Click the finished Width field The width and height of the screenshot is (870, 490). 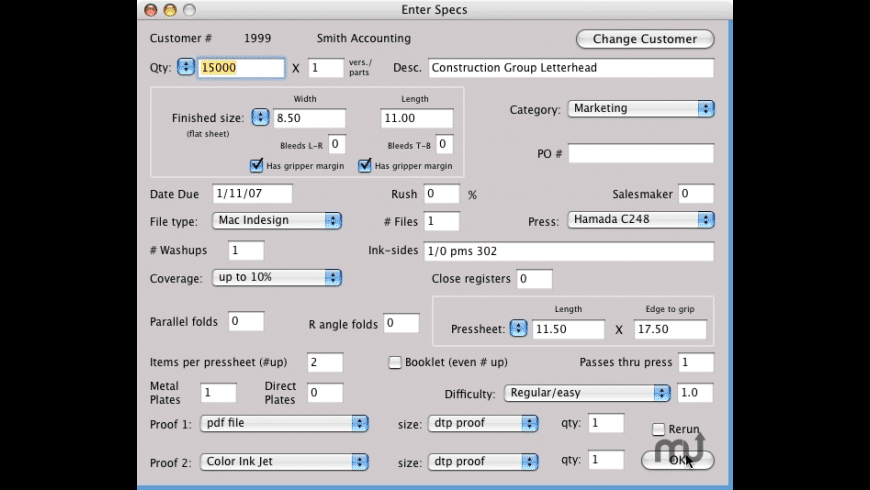[310, 118]
